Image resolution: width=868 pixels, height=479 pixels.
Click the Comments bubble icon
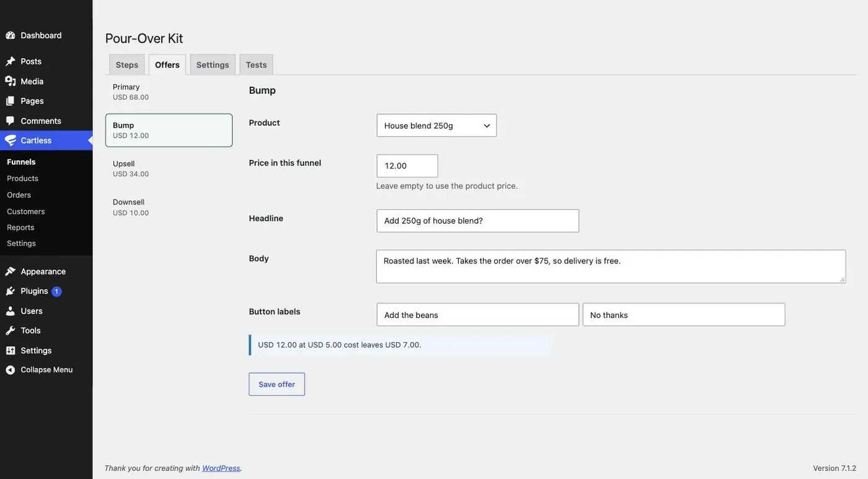[11, 121]
